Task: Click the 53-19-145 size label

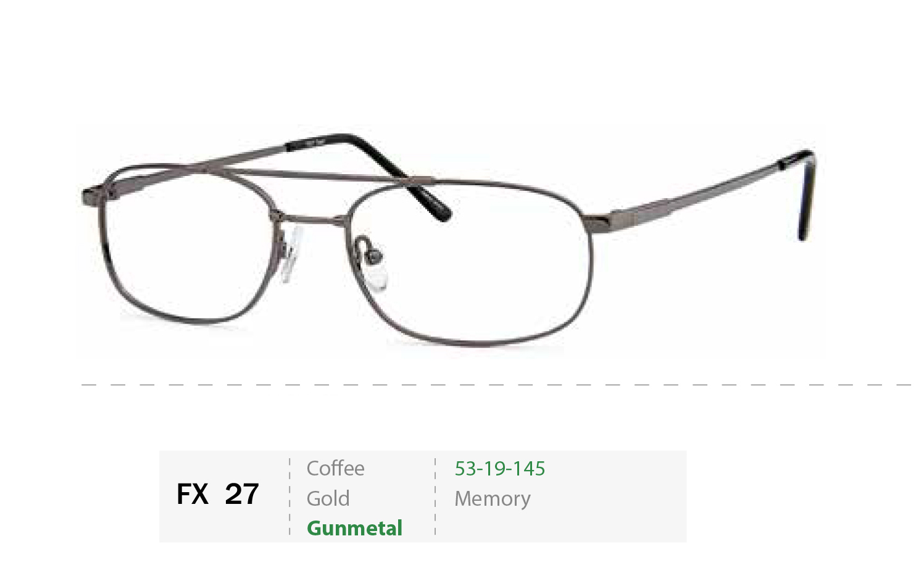Action: 500,469
